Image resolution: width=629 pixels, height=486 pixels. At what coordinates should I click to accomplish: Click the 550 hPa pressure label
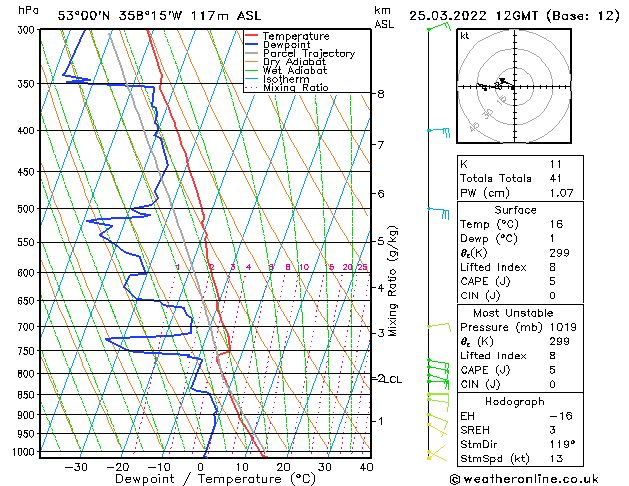coord(28,243)
